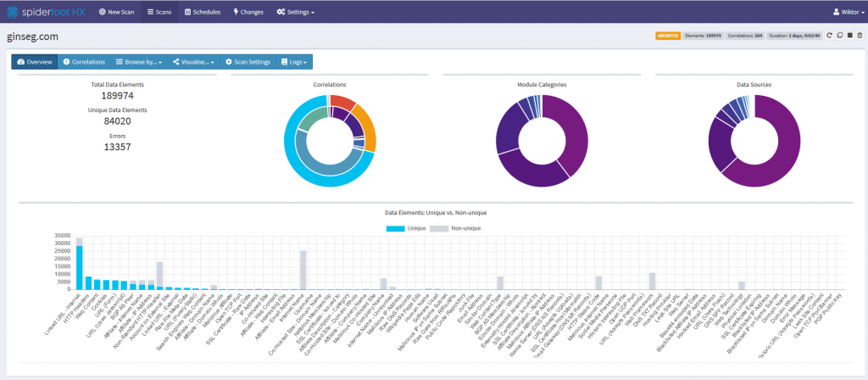Re-run the scan with the refresh icon
Viewport: 868px width, 380px height.
pyautogui.click(x=829, y=36)
